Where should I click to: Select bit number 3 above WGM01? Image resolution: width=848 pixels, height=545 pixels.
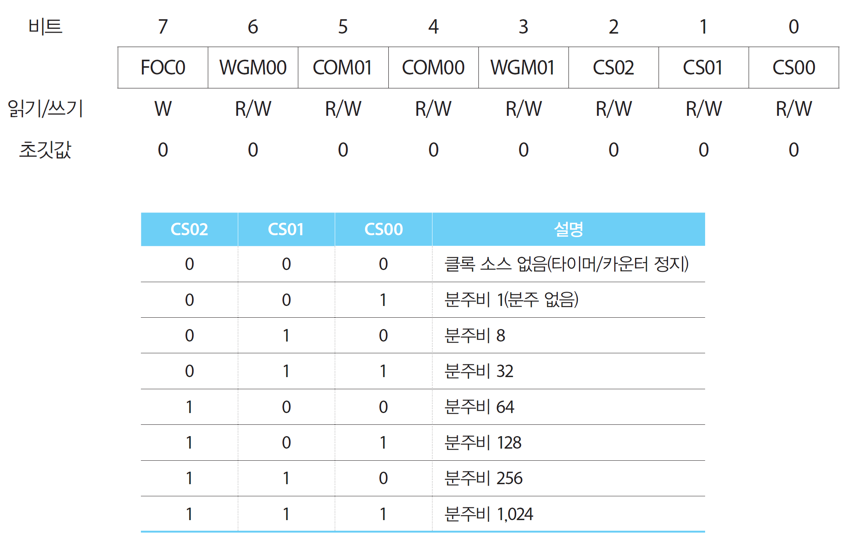[x=524, y=26]
